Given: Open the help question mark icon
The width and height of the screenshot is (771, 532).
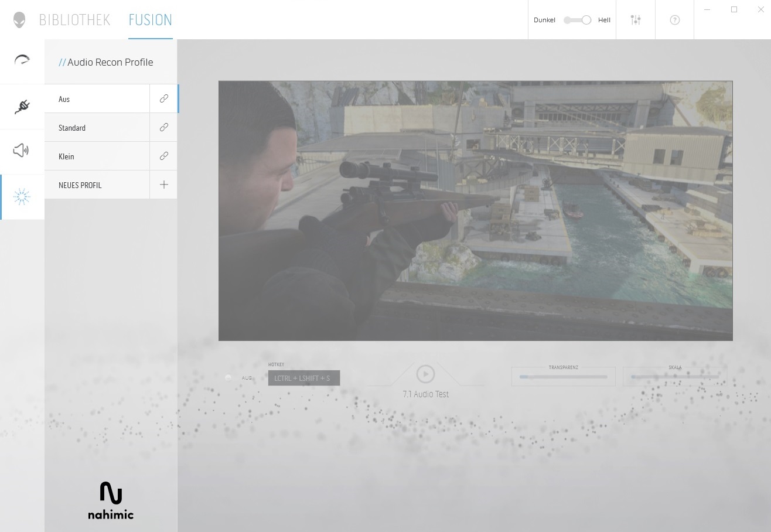Looking at the screenshot, I should click(x=675, y=20).
